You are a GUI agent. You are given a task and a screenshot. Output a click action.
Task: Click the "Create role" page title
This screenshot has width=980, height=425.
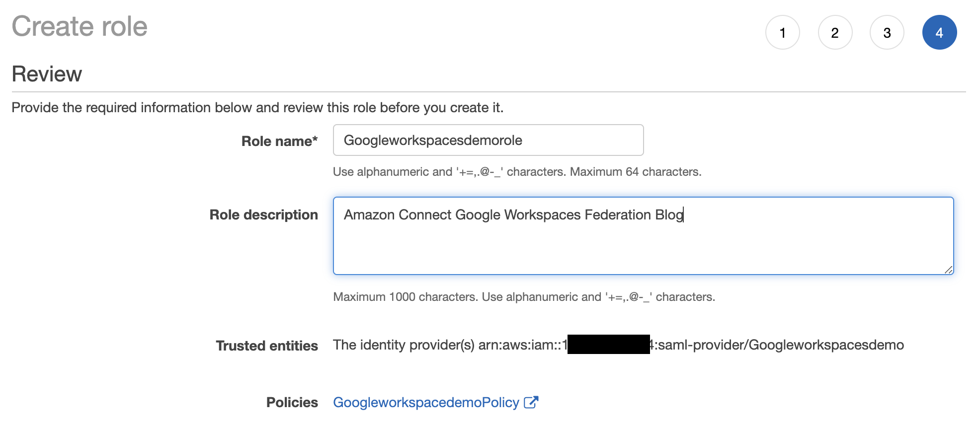(x=80, y=26)
